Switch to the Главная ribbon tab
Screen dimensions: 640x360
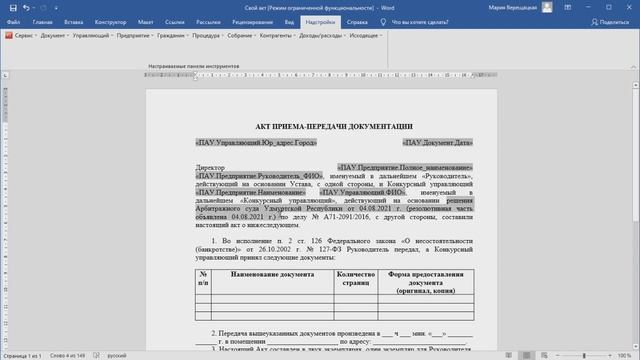pyautogui.click(x=42, y=22)
